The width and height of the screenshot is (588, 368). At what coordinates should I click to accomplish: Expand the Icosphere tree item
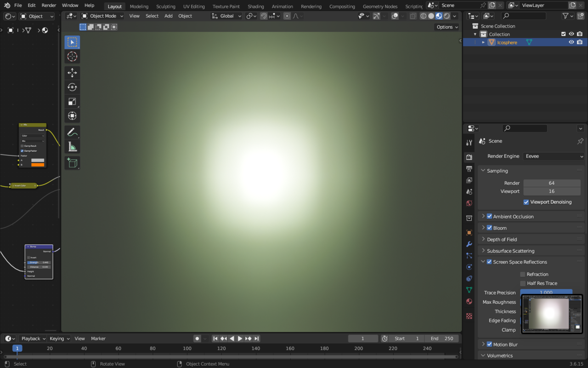(x=483, y=42)
